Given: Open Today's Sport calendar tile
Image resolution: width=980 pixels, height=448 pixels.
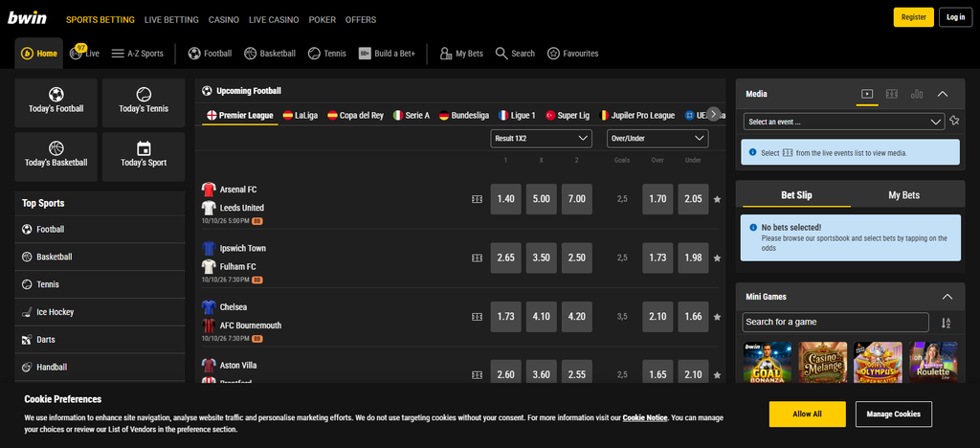Looking at the screenshot, I should pyautogui.click(x=144, y=157).
